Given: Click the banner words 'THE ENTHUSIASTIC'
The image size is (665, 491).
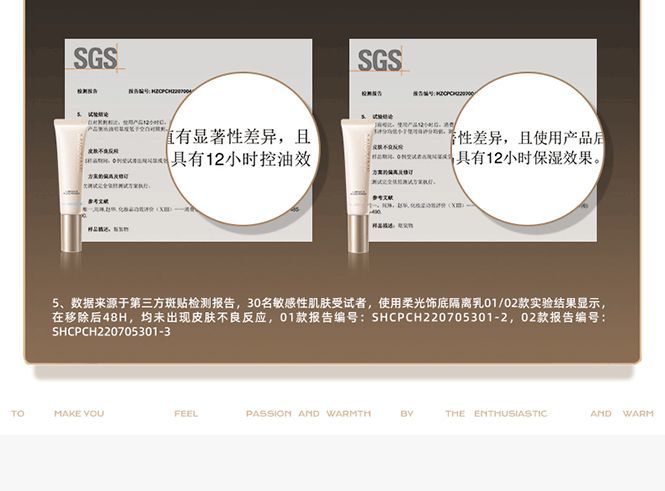Looking at the screenshot, I should click(x=496, y=413).
